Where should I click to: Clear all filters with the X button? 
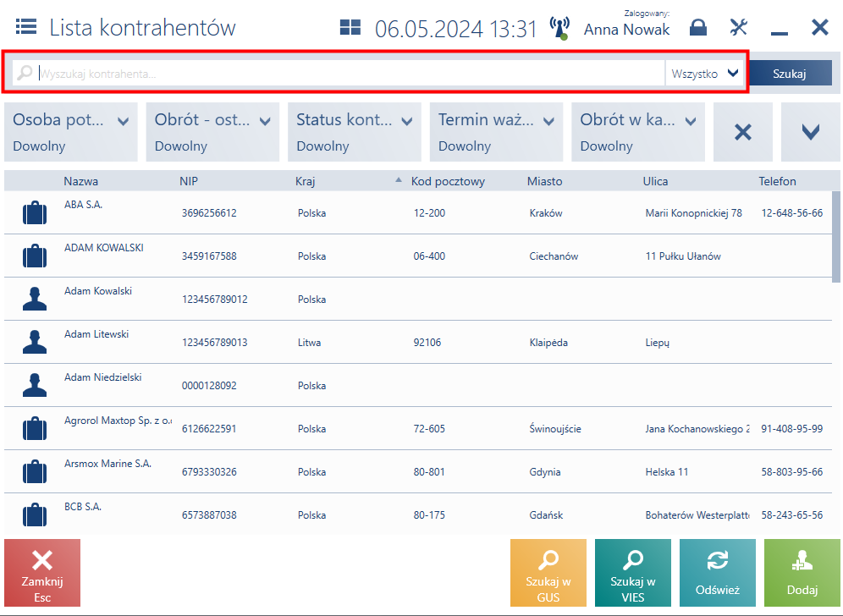point(743,132)
